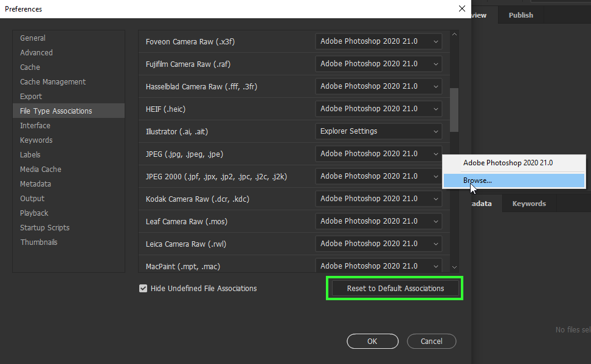Viewport: 591px width, 364px height.
Task: Click the file associations scrollbar thumb
Action: click(x=455, y=110)
